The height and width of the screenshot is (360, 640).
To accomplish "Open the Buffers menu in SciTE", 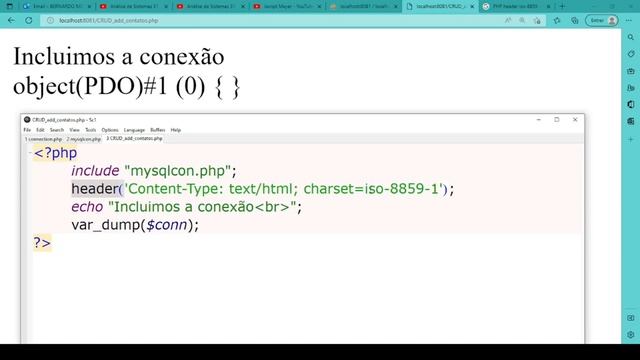I will (x=158, y=130).
